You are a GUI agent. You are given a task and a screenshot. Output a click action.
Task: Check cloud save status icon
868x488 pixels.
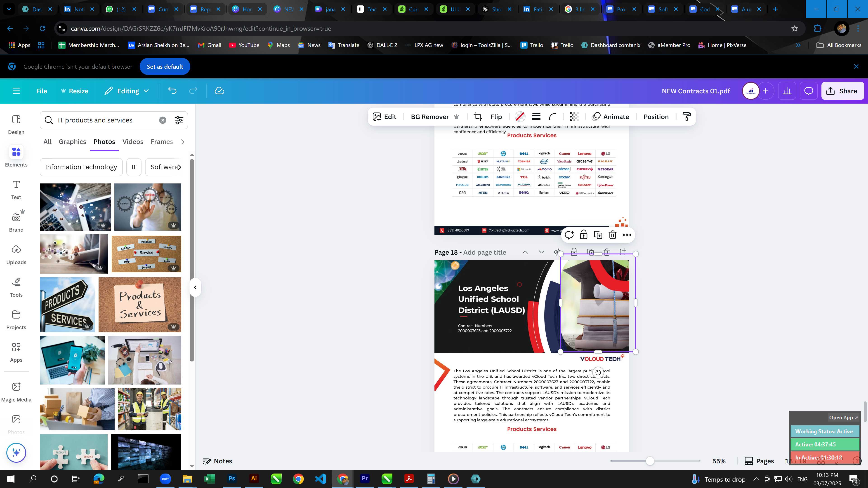(219, 91)
